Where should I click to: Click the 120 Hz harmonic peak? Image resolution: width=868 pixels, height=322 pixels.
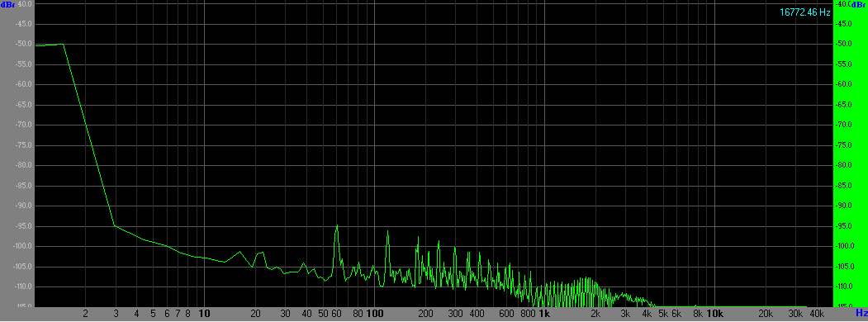(x=387, y=231)
